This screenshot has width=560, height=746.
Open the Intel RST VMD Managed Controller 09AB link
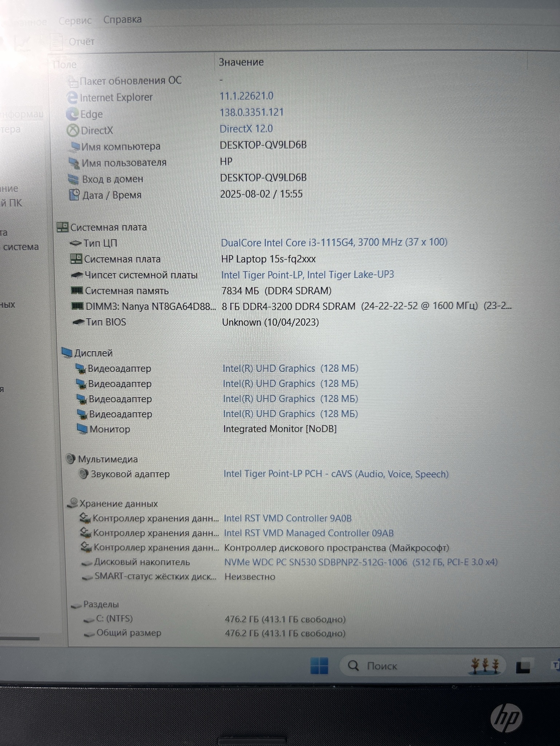309,533
